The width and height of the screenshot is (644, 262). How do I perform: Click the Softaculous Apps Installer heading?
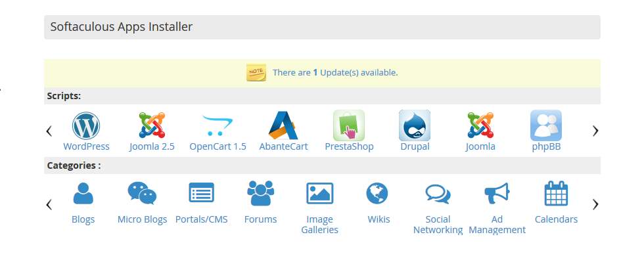click(x=121, y=27)
